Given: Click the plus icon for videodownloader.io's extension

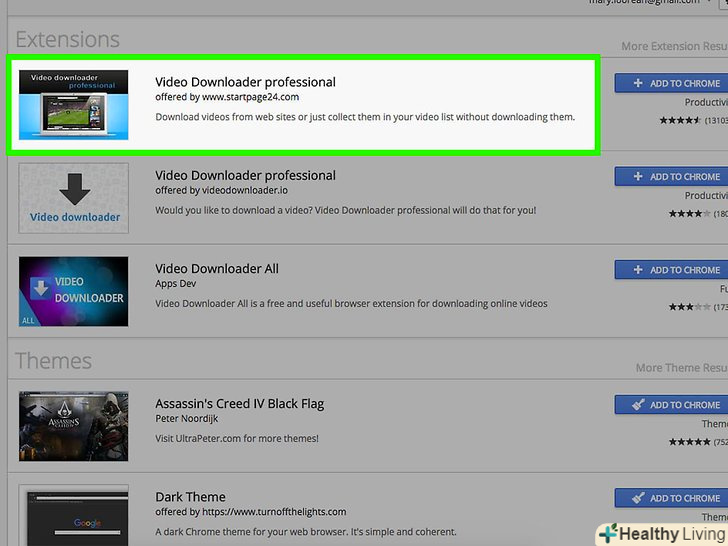Looking at the screenshot, I should [637, 177].
